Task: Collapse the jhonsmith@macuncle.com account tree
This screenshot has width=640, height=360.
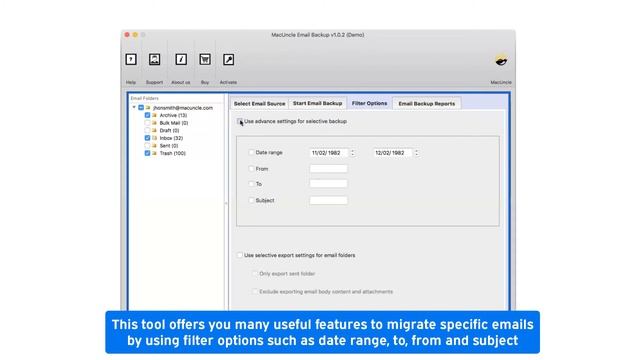Action: pyautogui.click(x=134, y=107)
